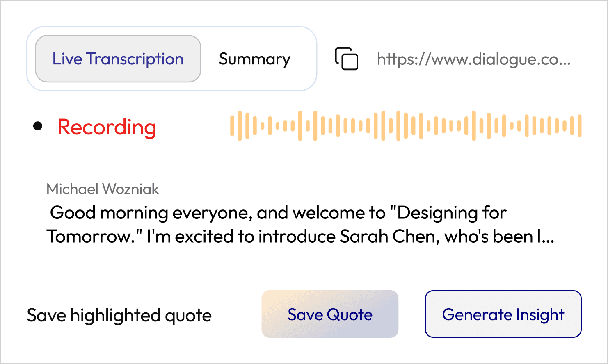The image size is (608, 364).
Task: Click the "Save highlighted quote" label
Action: (119, 315)
